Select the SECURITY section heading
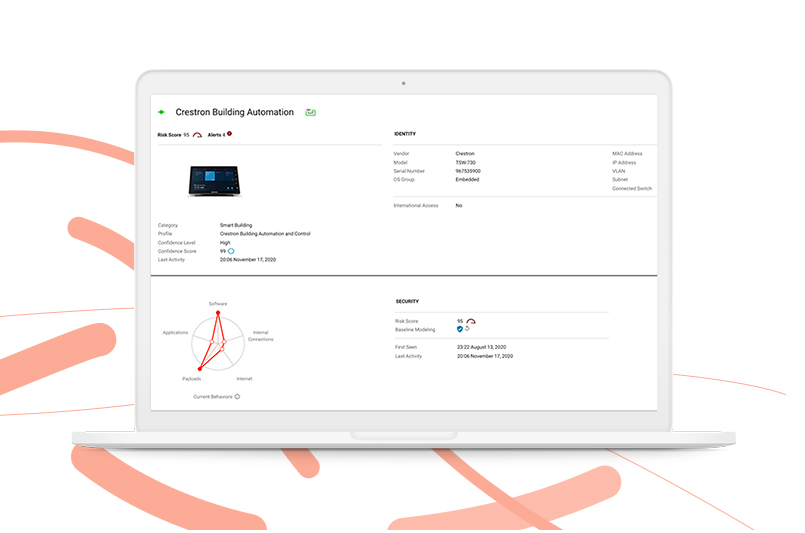 tap(407, 301)
